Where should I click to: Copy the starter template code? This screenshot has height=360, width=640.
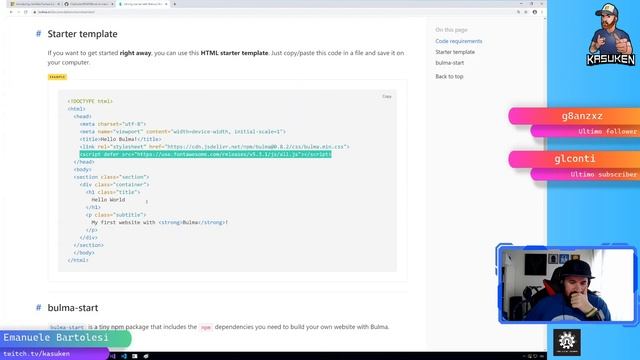pos(387,96)
